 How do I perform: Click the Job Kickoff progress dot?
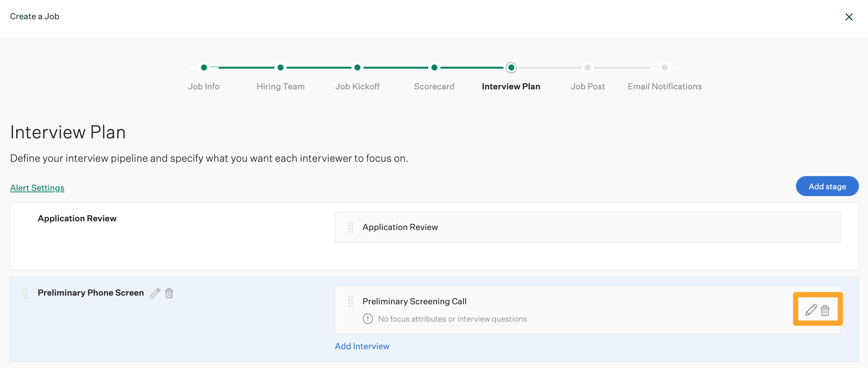tap(357, 67)
